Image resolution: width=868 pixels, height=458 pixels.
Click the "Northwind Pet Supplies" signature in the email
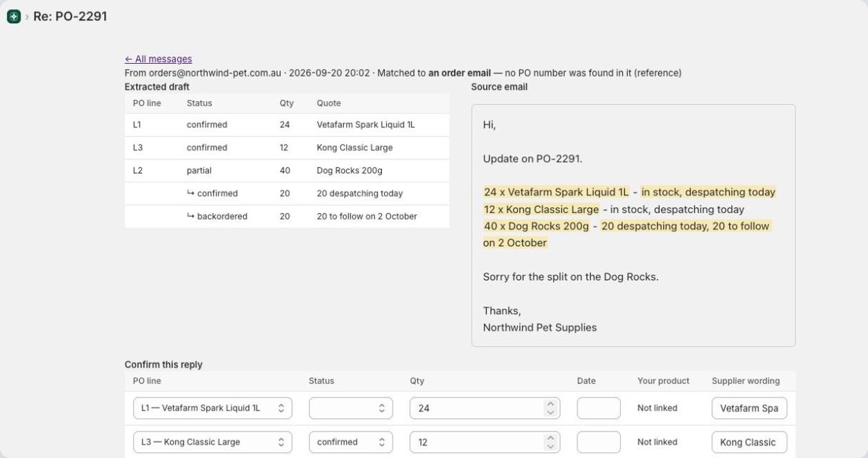point(540,328)
